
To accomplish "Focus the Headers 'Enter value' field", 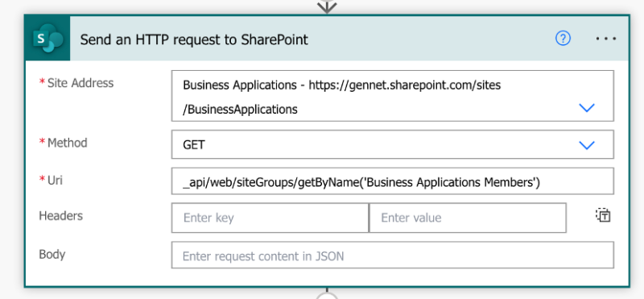I will pos(468,218).
